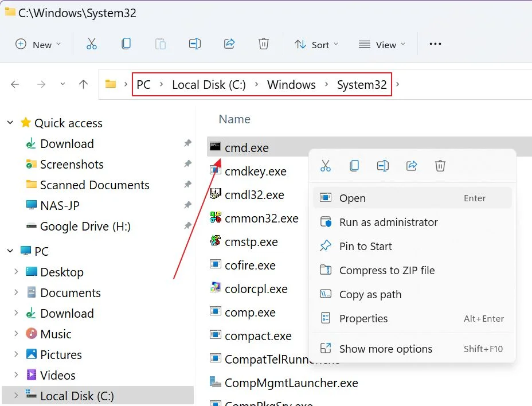Click the Up one level arrow
This screenshot has height=406, width=532.
(x=84, y=84)
